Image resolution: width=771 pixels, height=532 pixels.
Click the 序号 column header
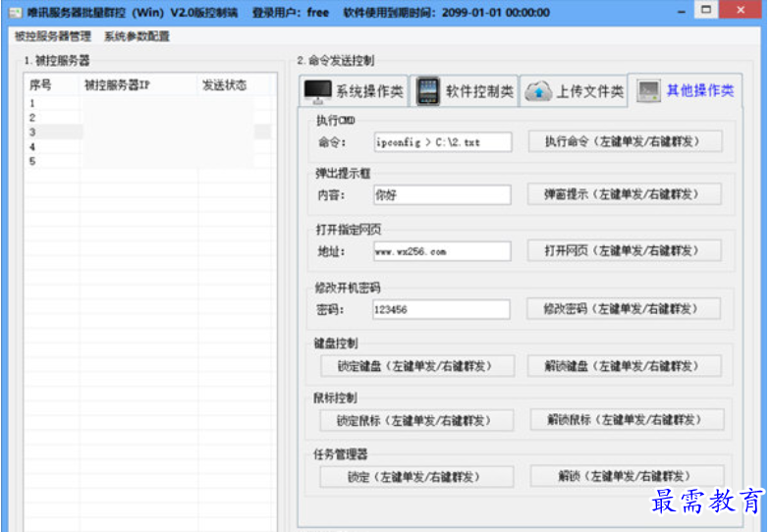[x=53, y=85]
